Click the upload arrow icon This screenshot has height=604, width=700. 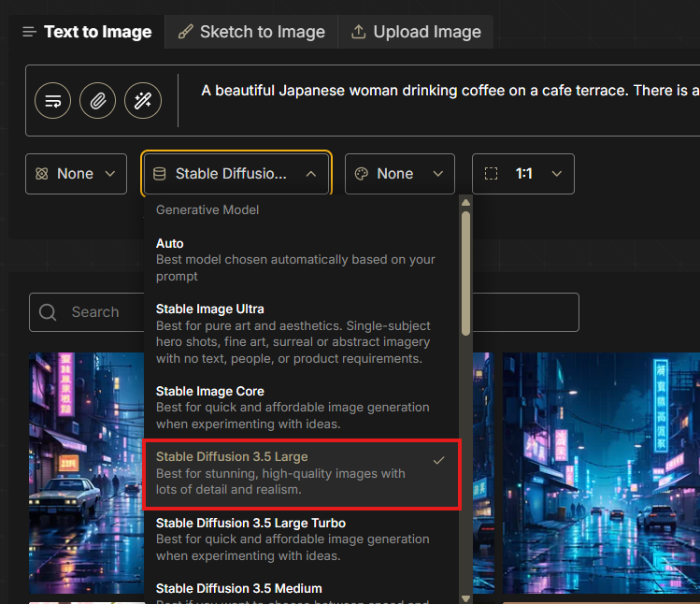359,32
